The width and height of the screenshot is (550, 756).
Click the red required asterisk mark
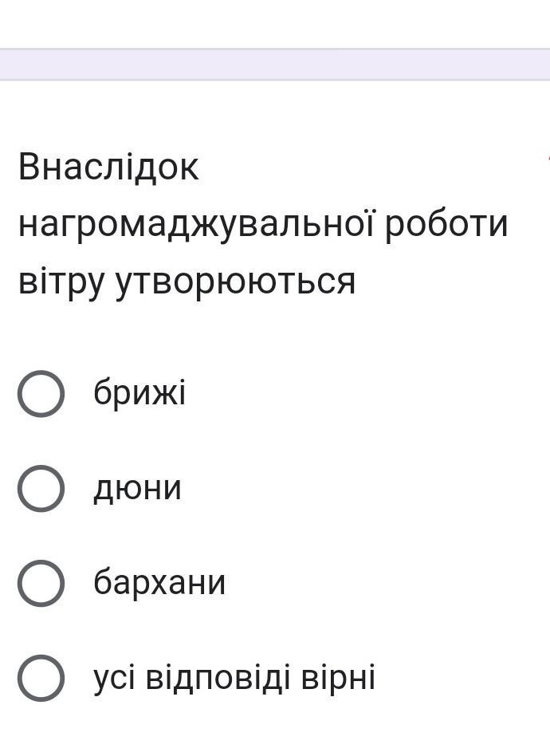pos(548,156)
